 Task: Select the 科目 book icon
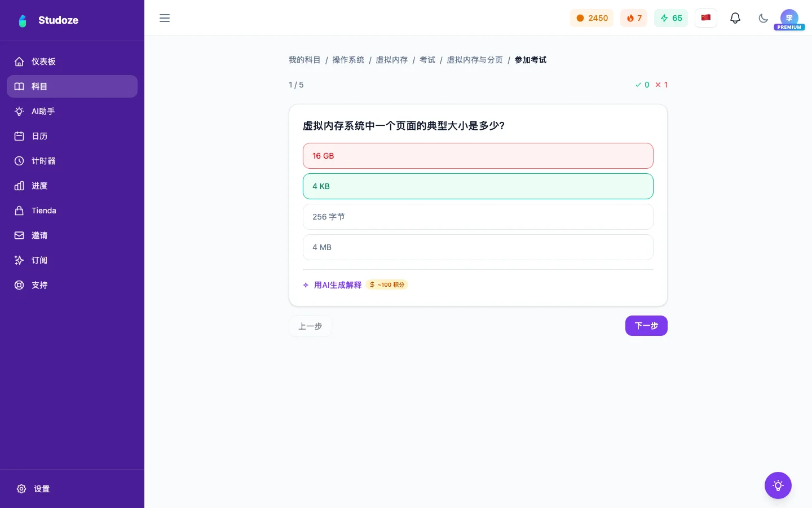tap(19, 86)
